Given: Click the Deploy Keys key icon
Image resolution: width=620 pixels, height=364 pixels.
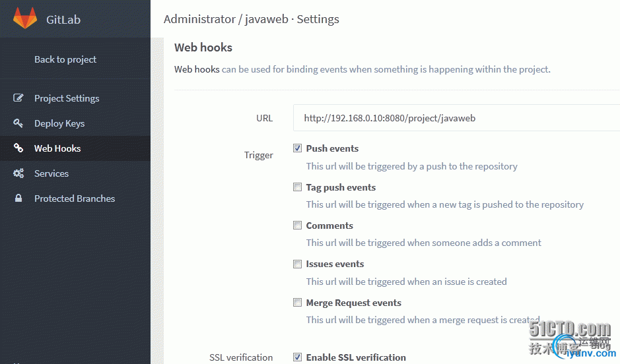Looking at the screenshot, I should point(18,123).
